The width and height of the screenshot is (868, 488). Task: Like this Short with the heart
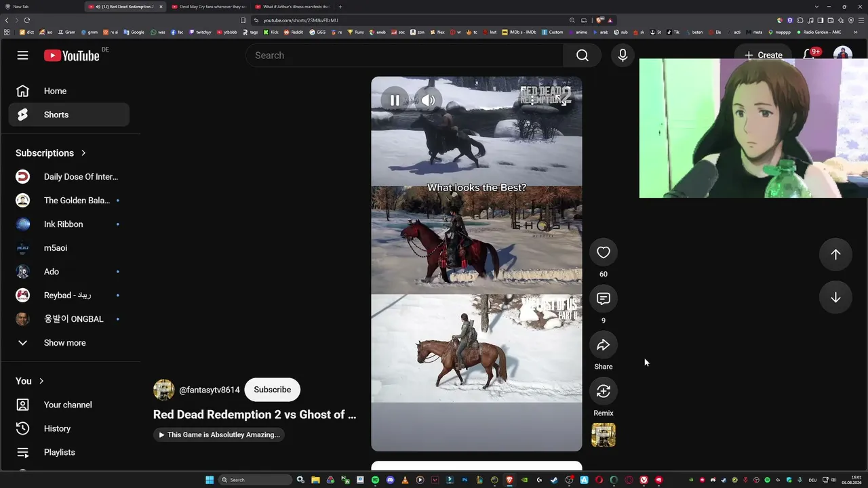coord(604,253)
